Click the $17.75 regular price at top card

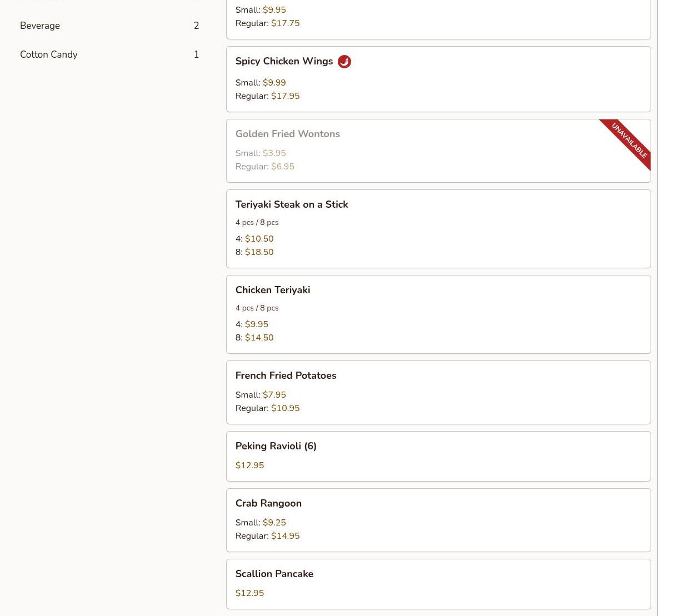click(x=285, y=23)
